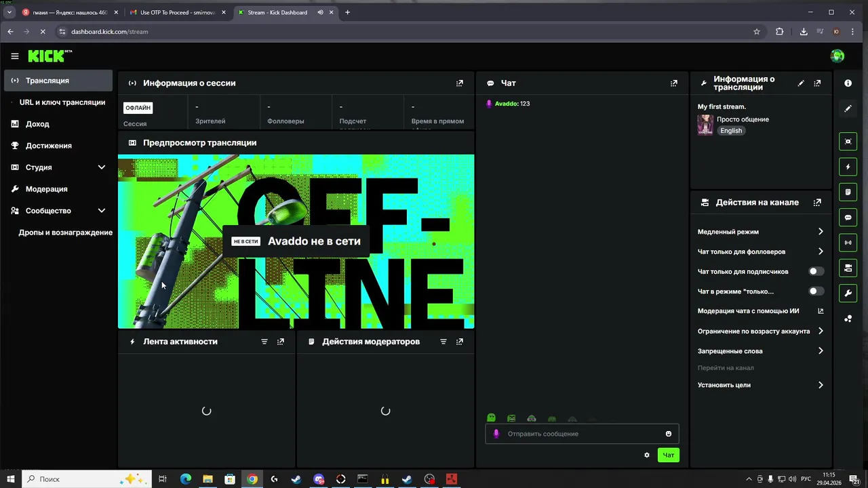868x488 pixels.
Task: Pop out the Действия на канале panel
Action: point(817,203)
